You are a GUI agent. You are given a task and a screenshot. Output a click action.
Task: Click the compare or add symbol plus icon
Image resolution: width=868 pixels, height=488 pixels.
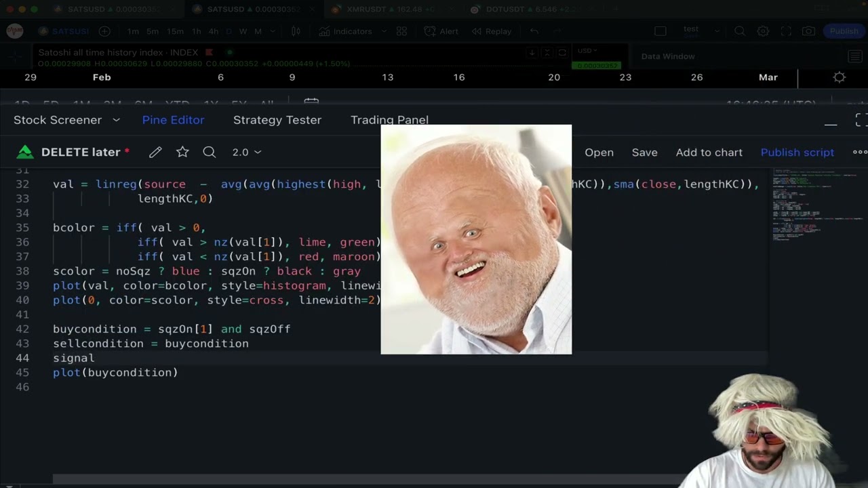[x=104, y=31]
